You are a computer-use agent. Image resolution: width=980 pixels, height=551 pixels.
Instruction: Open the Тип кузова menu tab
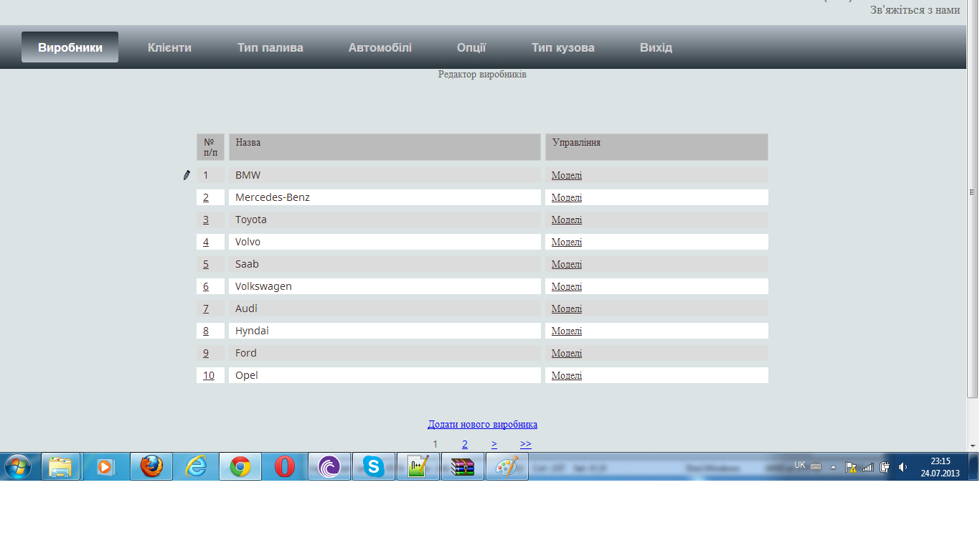563,47
